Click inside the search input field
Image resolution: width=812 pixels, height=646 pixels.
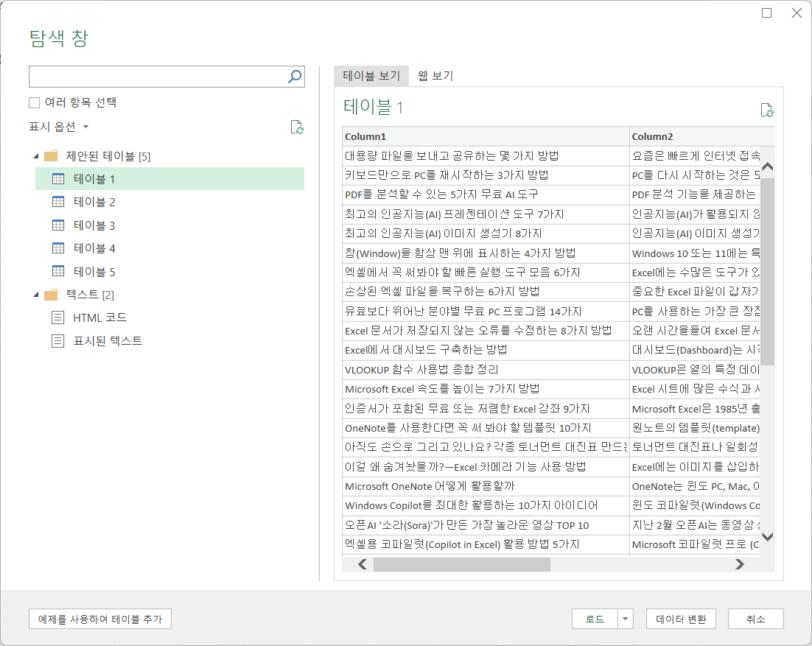pos(147,76)
